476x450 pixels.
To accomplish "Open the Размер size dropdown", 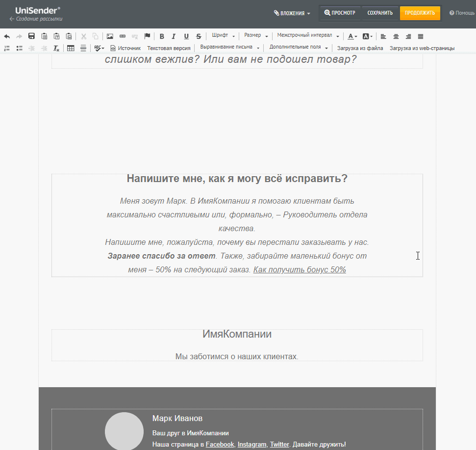I will click(x=256, y=35).
